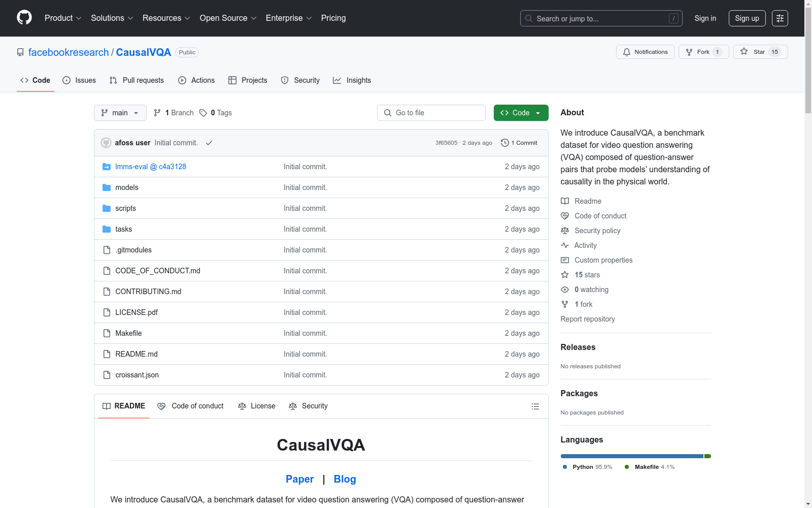Click the 1 Branch link
The height and width of the screenshot is (508, 812).
[x=174, y=113]
